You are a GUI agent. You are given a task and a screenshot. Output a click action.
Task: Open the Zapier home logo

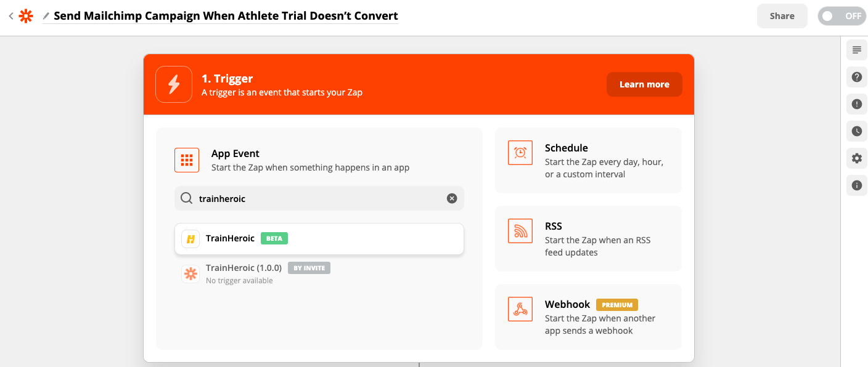pyautogui.click(x=26, y=16)
